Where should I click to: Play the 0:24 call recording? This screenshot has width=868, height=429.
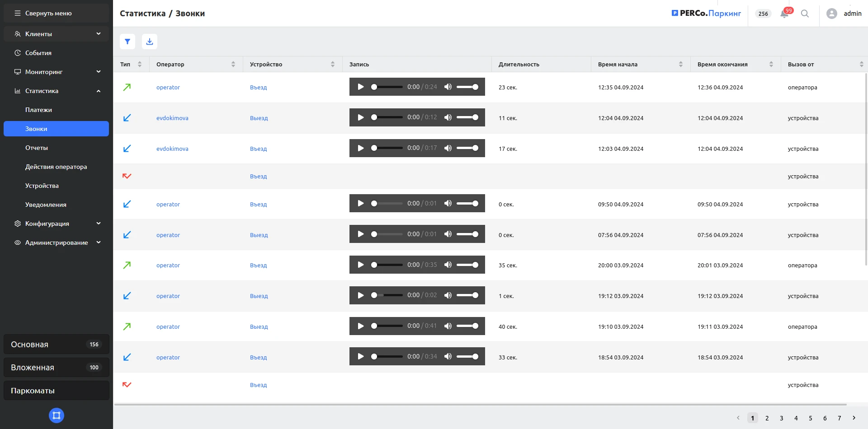[x=361, y=87]
